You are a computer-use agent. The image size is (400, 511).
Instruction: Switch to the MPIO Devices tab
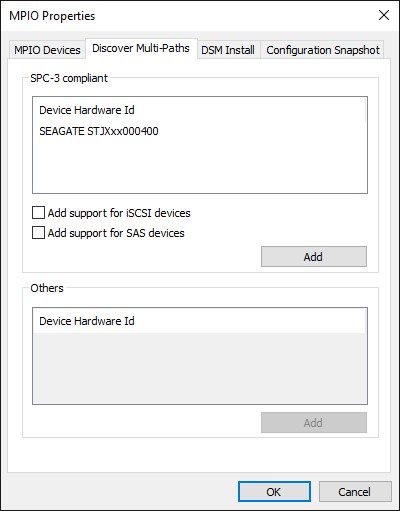[47, 50]
